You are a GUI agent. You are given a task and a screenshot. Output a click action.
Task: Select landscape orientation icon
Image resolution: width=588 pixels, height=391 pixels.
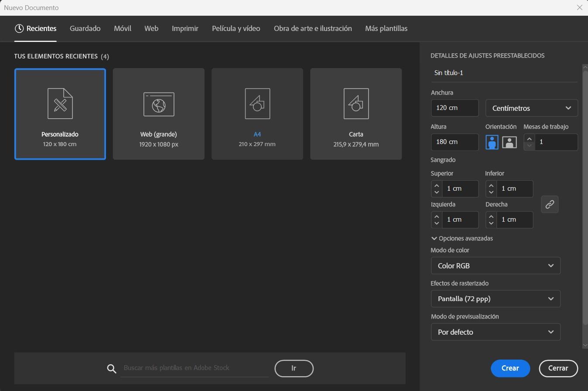[x=509, y=142]
